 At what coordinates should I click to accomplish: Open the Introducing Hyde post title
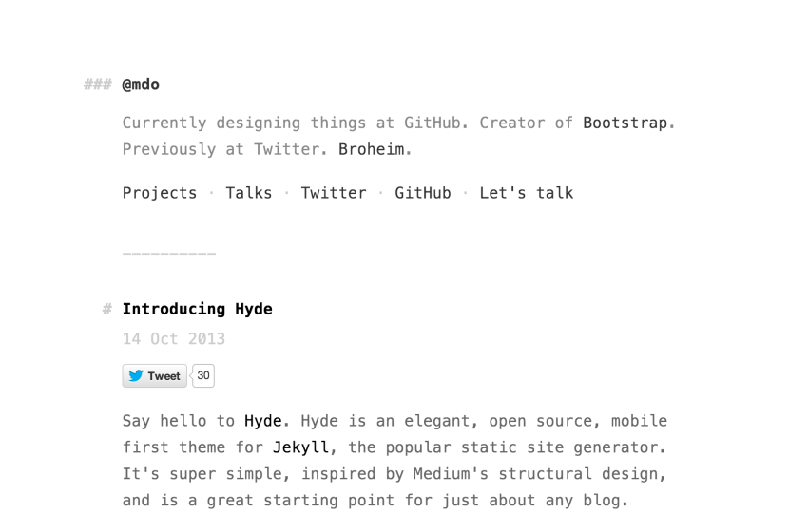pyautogui.click(x=197, y=309)
